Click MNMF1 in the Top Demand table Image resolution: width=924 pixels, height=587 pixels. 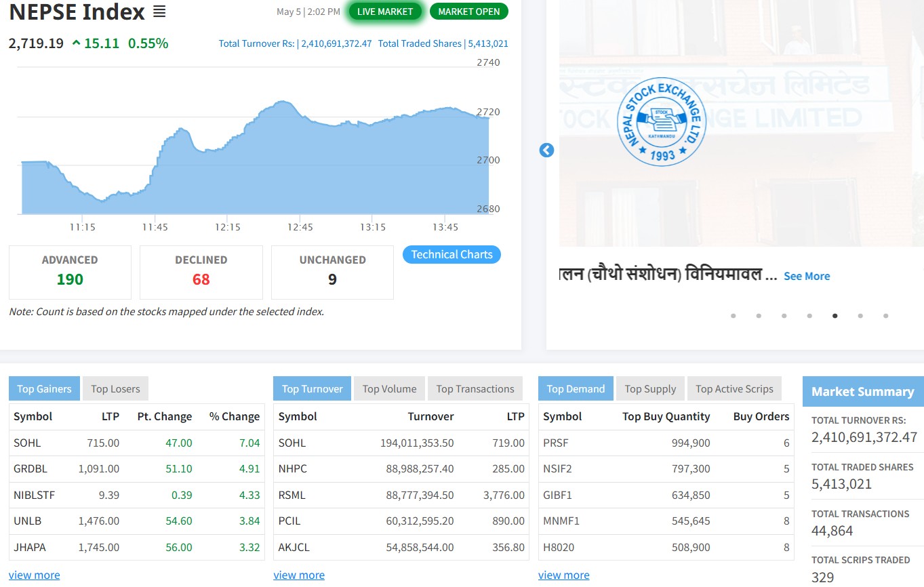[561, 521]
